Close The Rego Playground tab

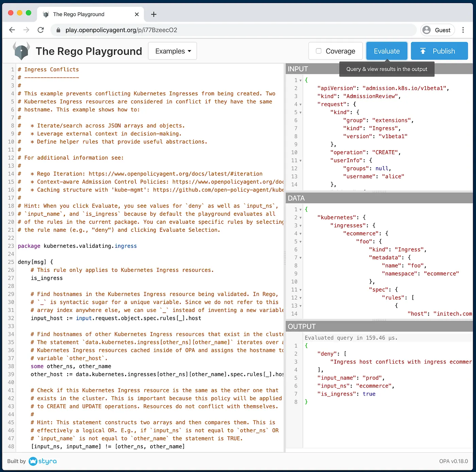pyautogui.click(x=137, y=14)
